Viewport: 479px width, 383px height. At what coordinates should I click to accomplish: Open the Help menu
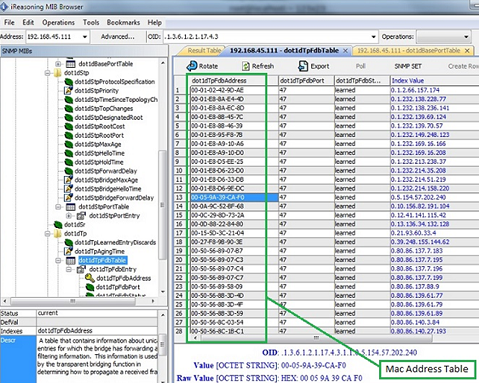point(155,22)
